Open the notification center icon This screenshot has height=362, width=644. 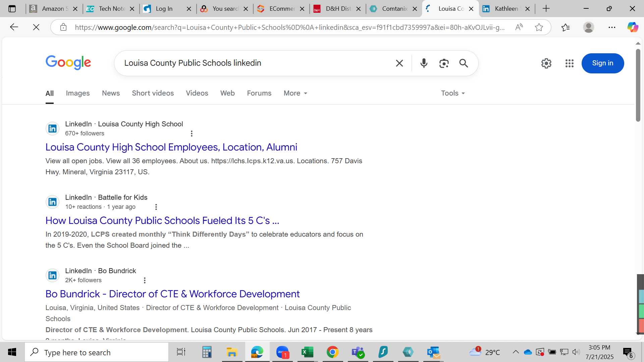click(628, 352)
